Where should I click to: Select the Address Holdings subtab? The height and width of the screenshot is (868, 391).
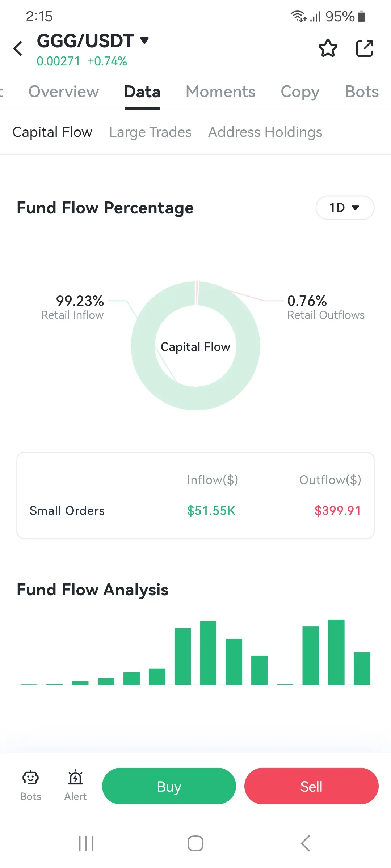265,132
